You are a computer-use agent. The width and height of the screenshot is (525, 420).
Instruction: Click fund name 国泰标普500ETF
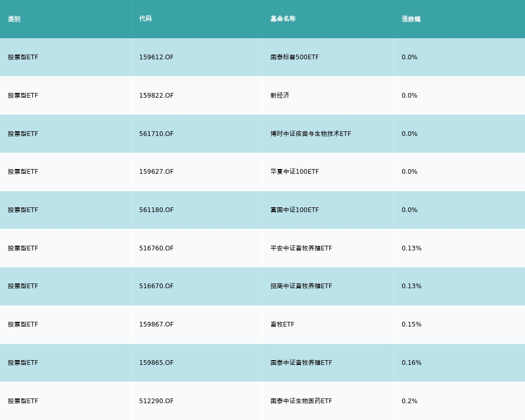pos(295,57)
